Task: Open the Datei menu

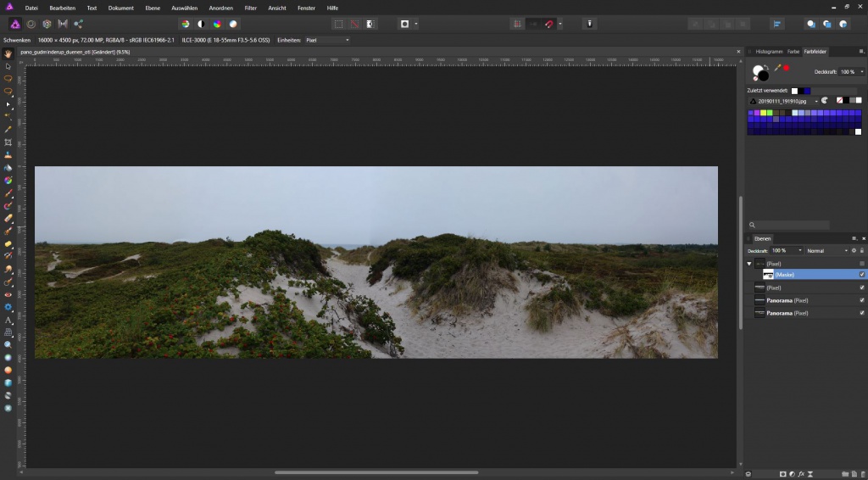Action: [31, 8]
